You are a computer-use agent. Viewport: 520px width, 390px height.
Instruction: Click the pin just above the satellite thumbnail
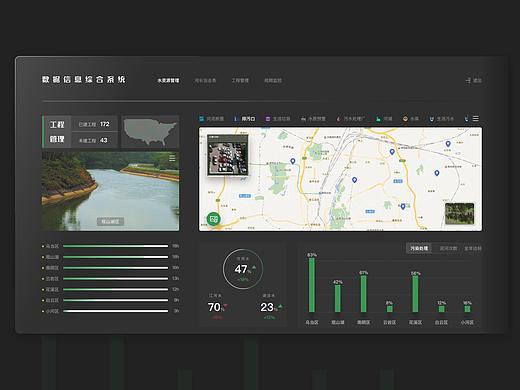pos(437,173)
